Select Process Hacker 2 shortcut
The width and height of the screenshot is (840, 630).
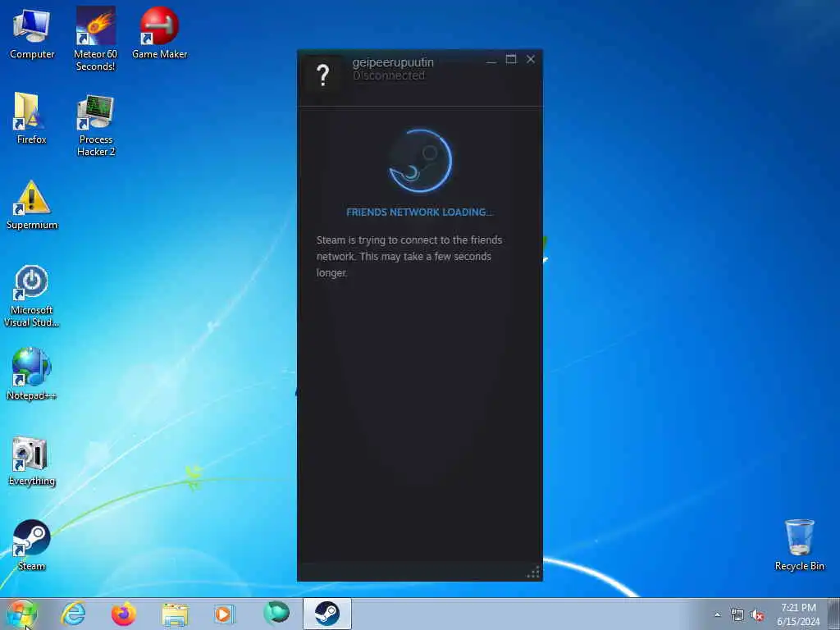[x=96, y=125]
